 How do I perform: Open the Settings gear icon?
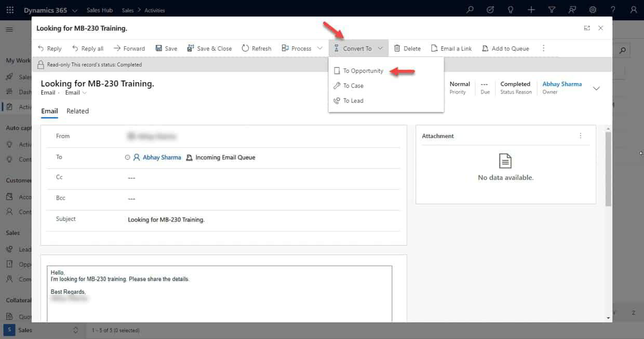592,9
